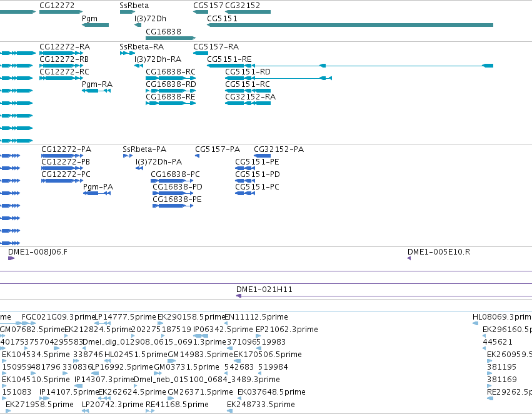Select the CG5151-RC transcript label
Viewport: 532px width, 414px height.
click(x=248, y=84)
